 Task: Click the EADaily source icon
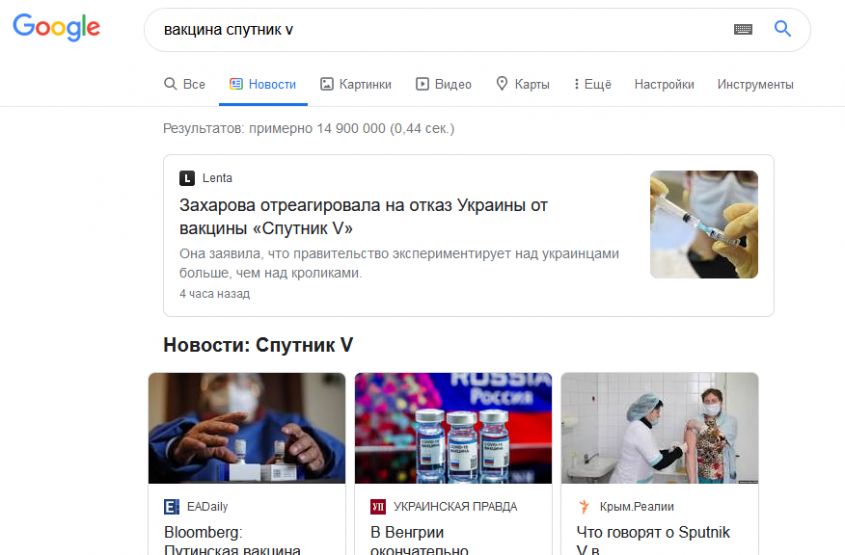point(171,507)
